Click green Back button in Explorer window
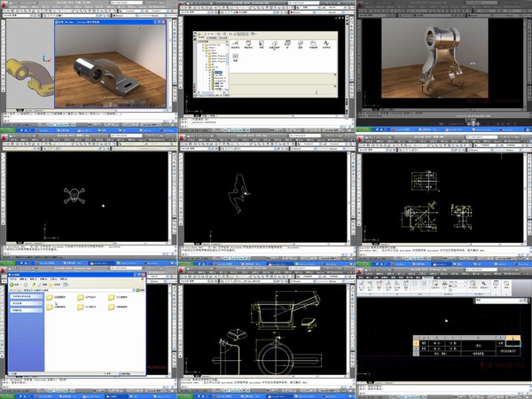The width and height of the screenshot is (532, 399). click(x=12, y=285)
